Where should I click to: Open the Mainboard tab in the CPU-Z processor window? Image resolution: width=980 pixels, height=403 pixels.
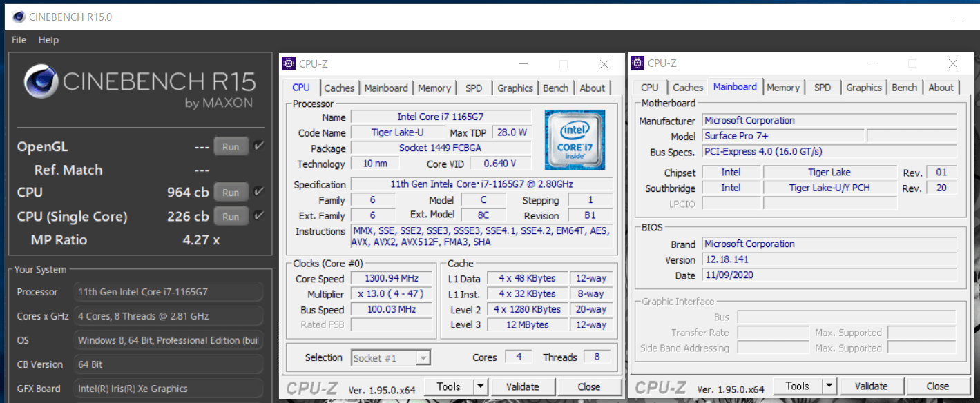[386, 88]
